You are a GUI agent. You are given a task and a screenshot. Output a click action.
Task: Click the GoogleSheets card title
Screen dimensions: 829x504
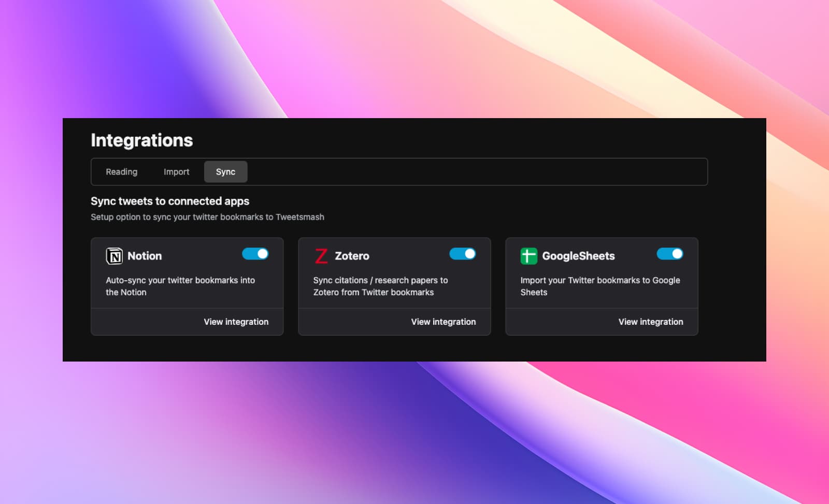pos(578,256)
